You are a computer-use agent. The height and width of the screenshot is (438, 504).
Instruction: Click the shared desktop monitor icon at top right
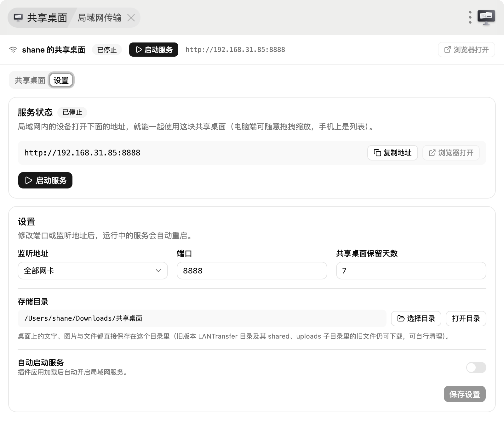coord(486,17)
